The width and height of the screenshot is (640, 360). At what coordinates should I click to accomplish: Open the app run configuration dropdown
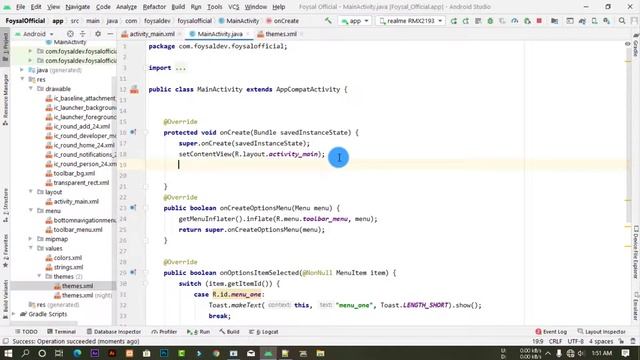point(355,21)
